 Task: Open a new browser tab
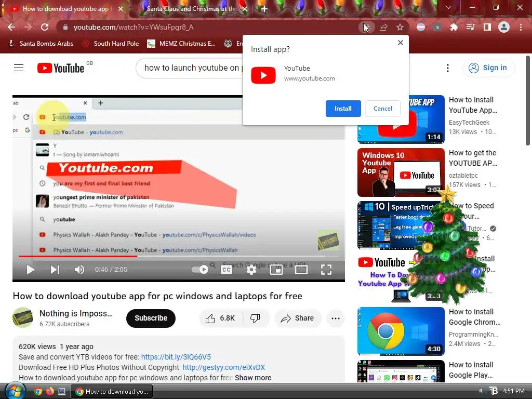coord(264,9)
